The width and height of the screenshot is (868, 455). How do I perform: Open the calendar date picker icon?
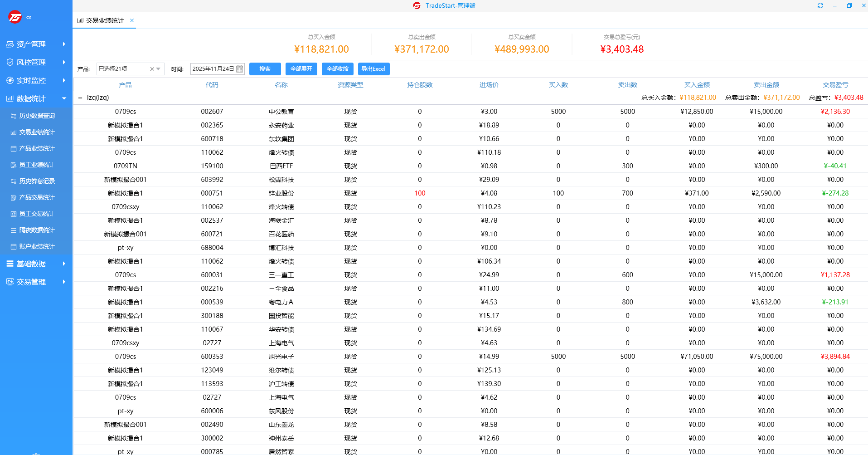240,69
